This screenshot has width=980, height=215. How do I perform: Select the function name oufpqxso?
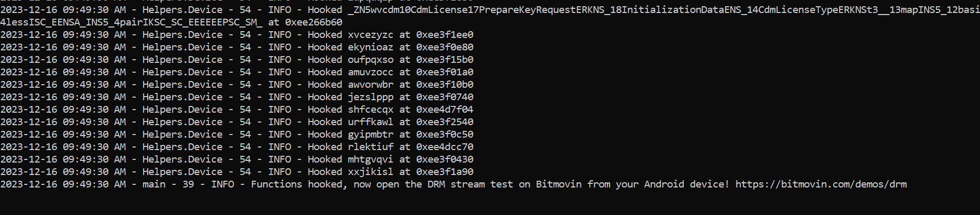pos(371,60)
